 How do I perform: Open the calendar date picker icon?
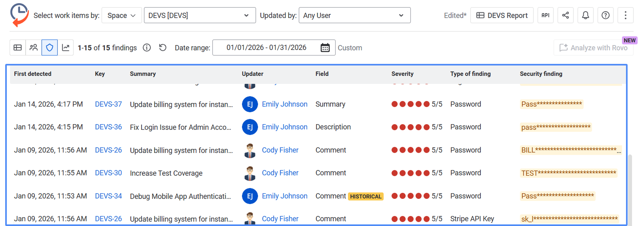tap(325, 48)
